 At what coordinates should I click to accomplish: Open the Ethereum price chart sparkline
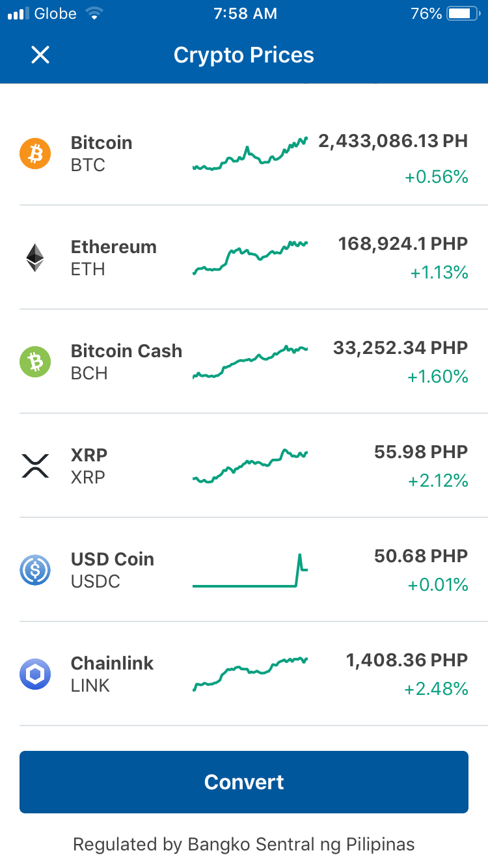point(251,258)
